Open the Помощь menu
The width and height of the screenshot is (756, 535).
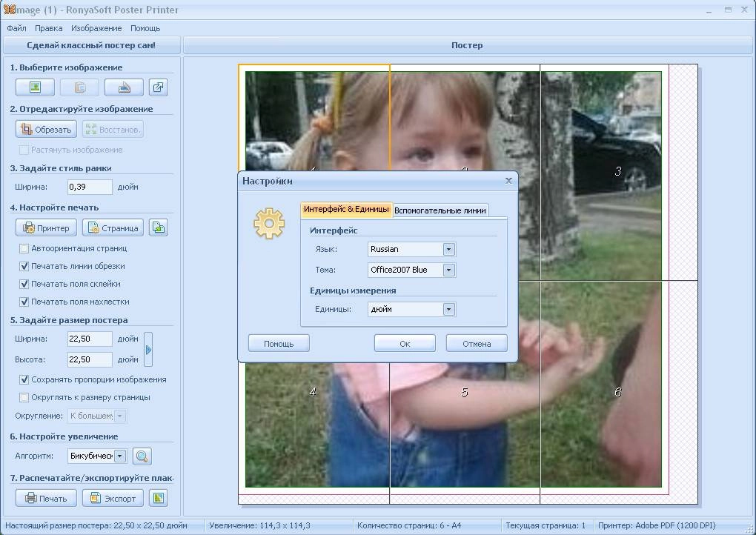coord(145,28)
